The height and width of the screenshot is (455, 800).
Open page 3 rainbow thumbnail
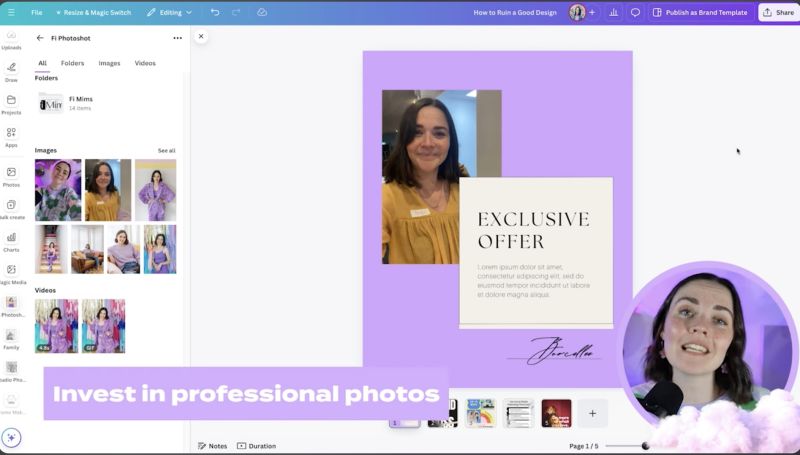point(481,413)
